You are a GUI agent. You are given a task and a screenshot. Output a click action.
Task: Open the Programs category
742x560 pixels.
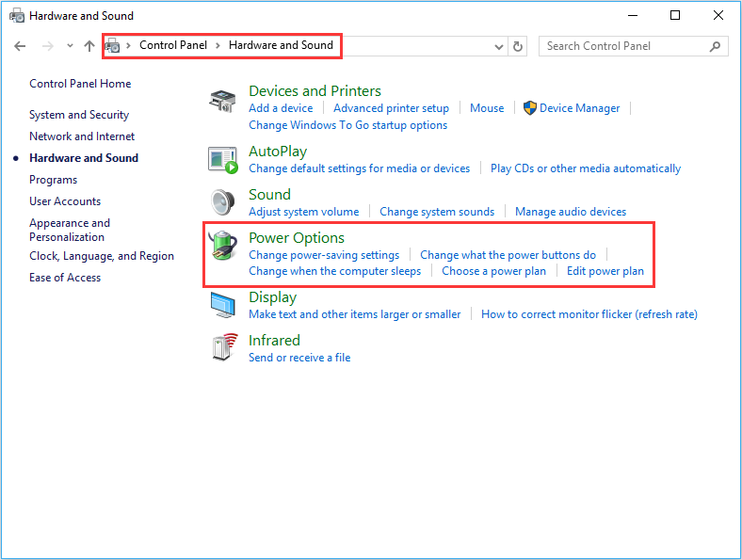53,180
